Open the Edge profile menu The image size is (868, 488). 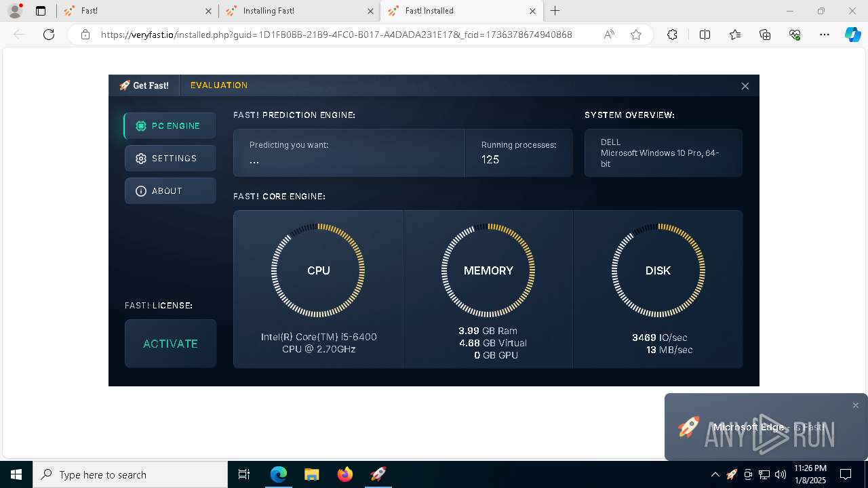click(x=15, y=11)
